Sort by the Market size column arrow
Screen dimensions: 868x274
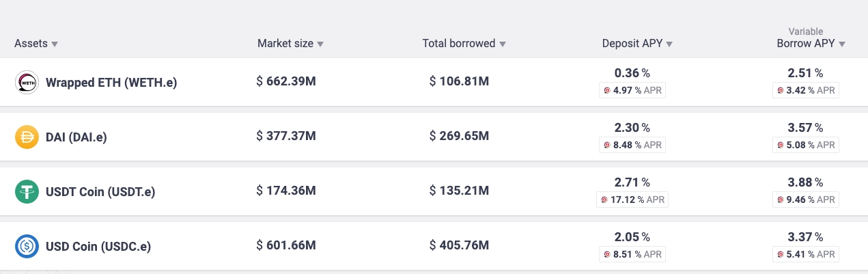coord(320,44)
